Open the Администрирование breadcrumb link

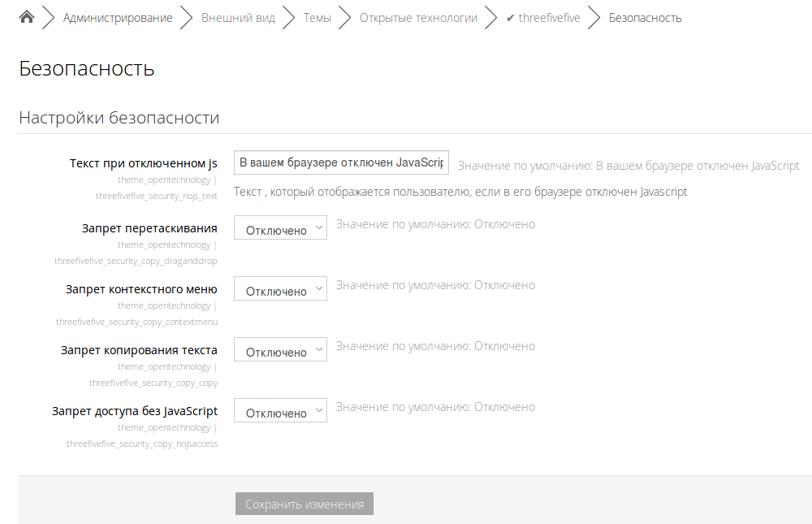point(118,18)
